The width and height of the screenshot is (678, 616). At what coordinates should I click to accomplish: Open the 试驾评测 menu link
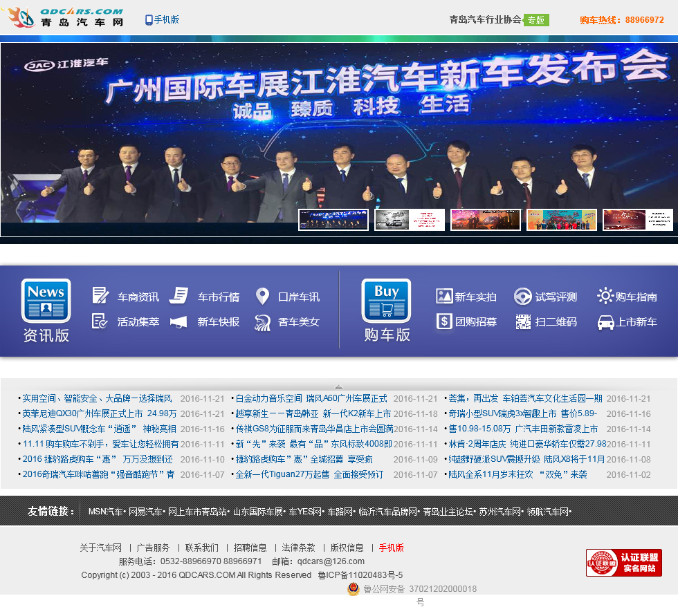[x=556, y=297]
